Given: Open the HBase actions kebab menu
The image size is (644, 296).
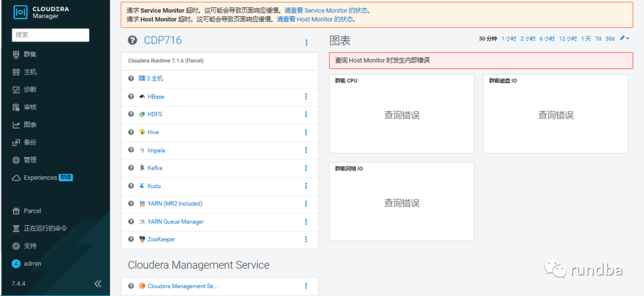Looking at the screenshot, I should coord(306,96).
